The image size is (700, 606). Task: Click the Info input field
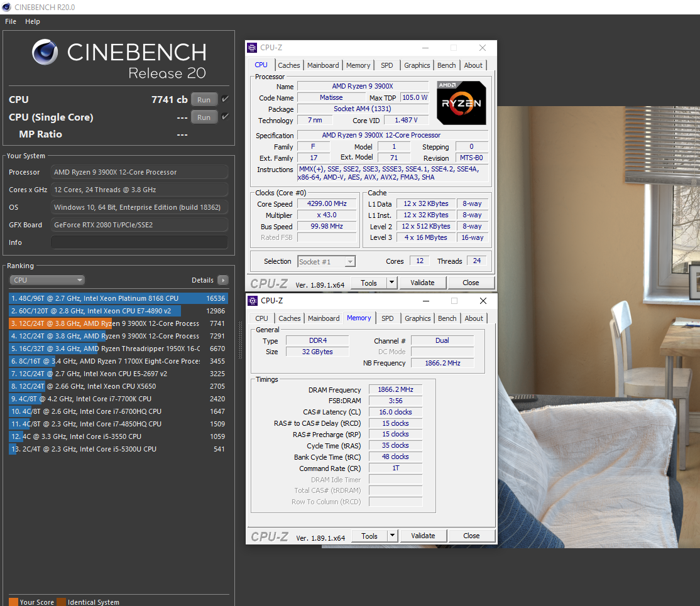coord(139,242)
